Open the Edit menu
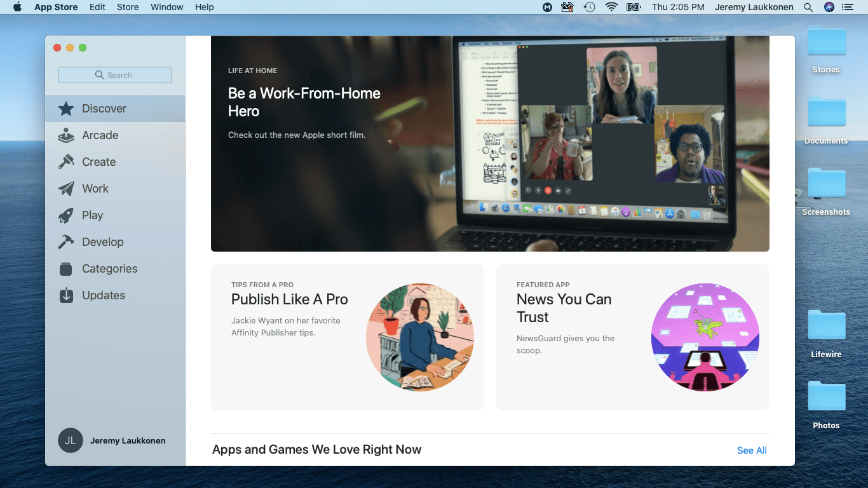This screenshot has height=488, width=868. tap(97, 7)
